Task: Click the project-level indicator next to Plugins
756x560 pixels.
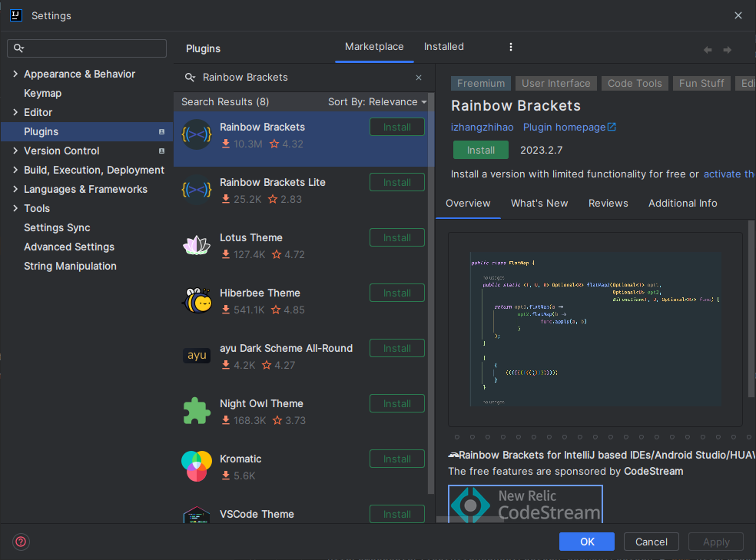Action: point(161,131)
